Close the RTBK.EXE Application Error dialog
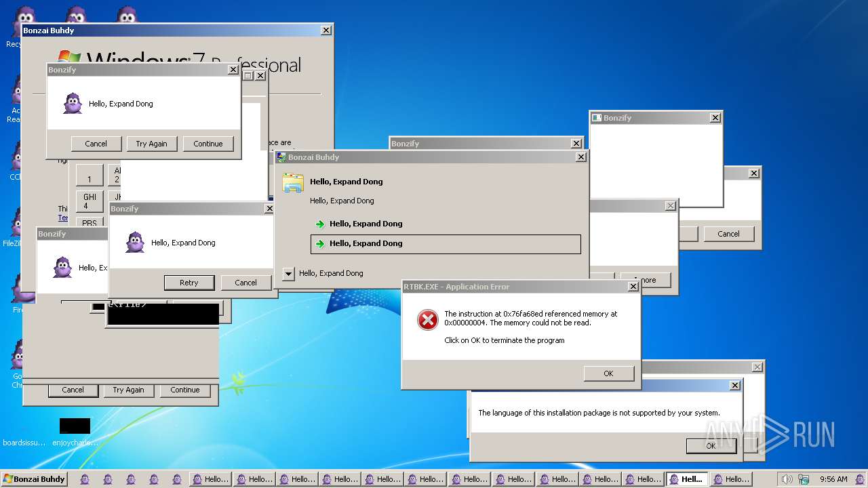This screenshot has width=868, height=488. coord(633,287)
